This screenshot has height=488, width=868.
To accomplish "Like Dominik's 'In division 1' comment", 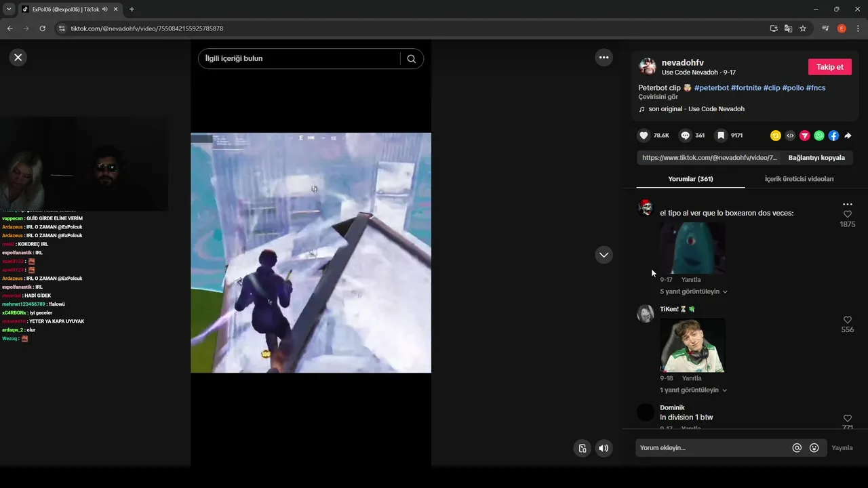I will coord(847,418).
